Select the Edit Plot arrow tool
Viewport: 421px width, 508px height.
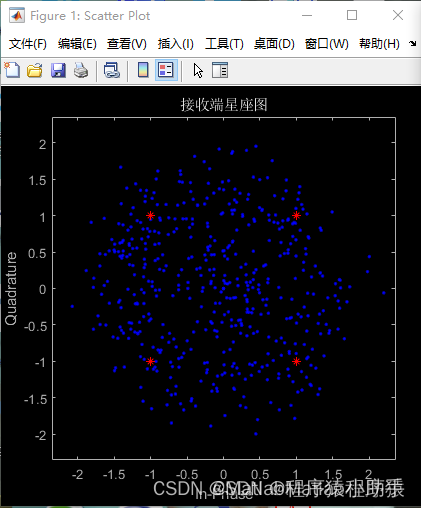pyautogui.click(x=198, y=71)
